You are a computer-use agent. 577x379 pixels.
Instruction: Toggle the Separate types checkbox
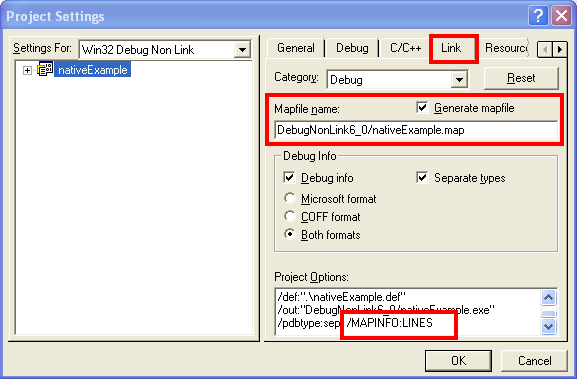(x=422, y=178)
